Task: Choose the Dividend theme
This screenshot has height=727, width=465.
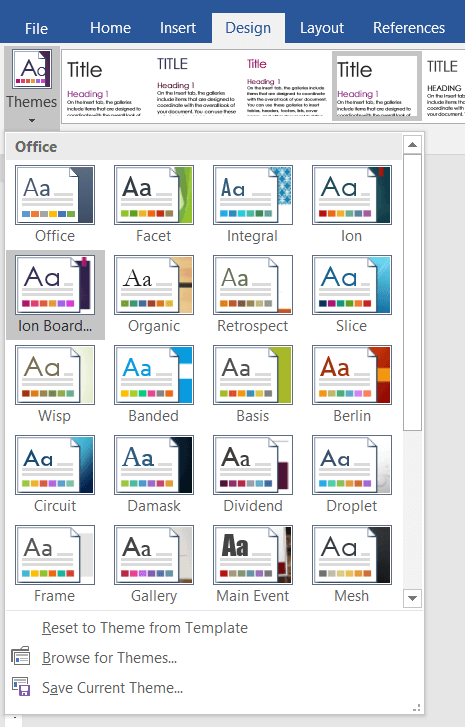Action: [x=253, y=465]
